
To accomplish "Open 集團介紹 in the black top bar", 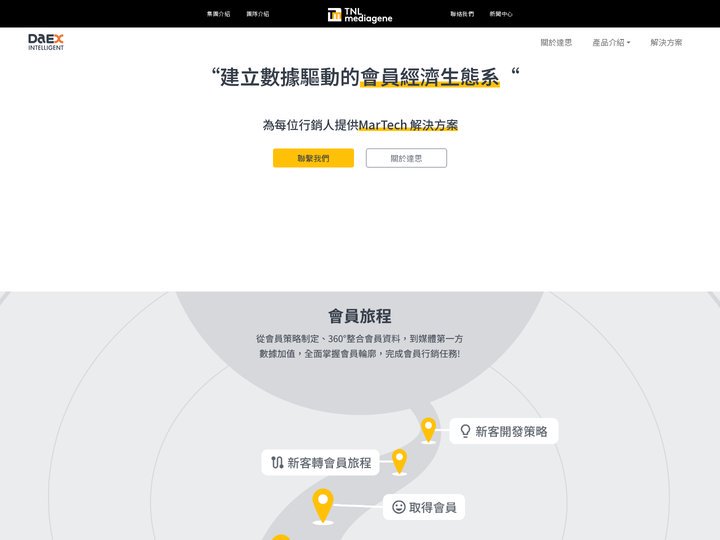I will coord(218,14).
